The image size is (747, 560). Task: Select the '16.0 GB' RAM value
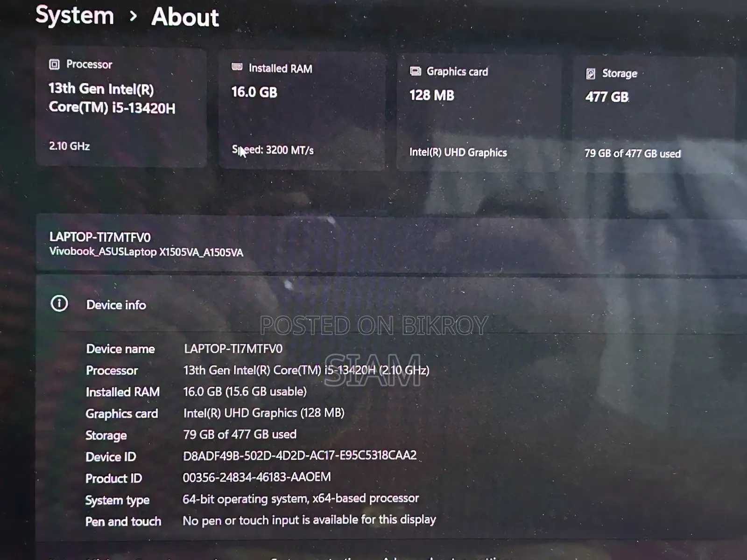254,92
